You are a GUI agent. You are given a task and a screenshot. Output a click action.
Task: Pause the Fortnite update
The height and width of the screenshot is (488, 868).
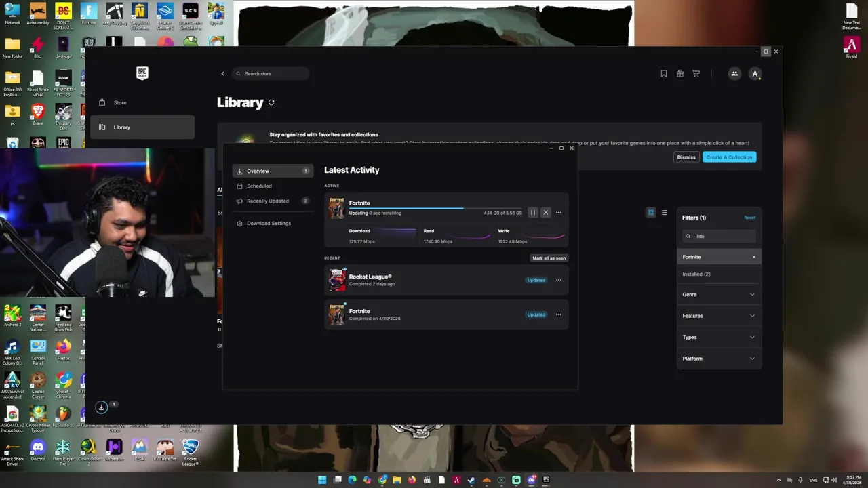coord(533,213)
